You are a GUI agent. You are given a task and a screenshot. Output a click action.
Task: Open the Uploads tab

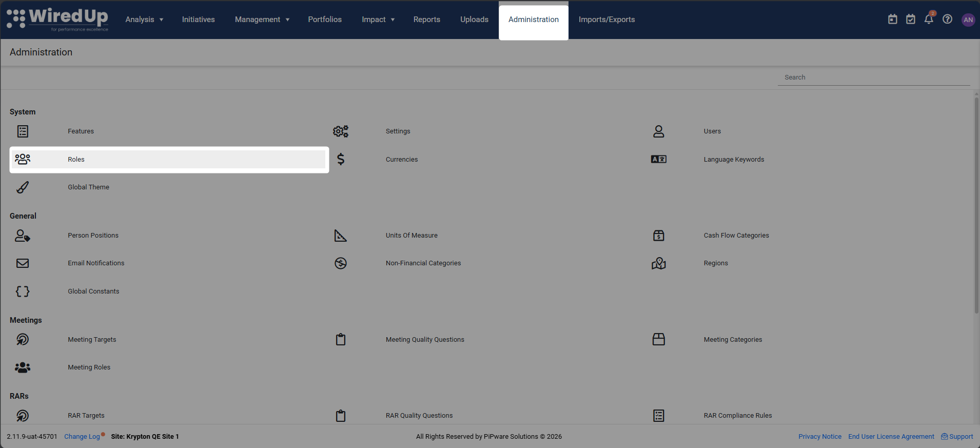(x=474, y=20)
